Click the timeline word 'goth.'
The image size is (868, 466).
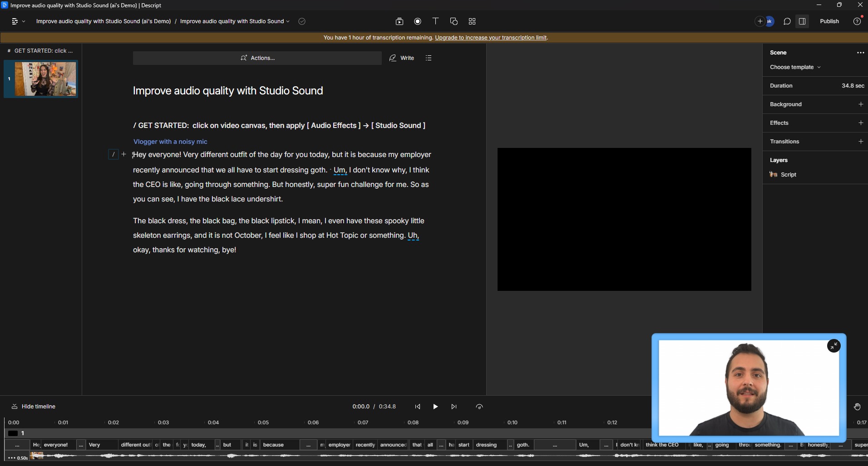[523, 445]
